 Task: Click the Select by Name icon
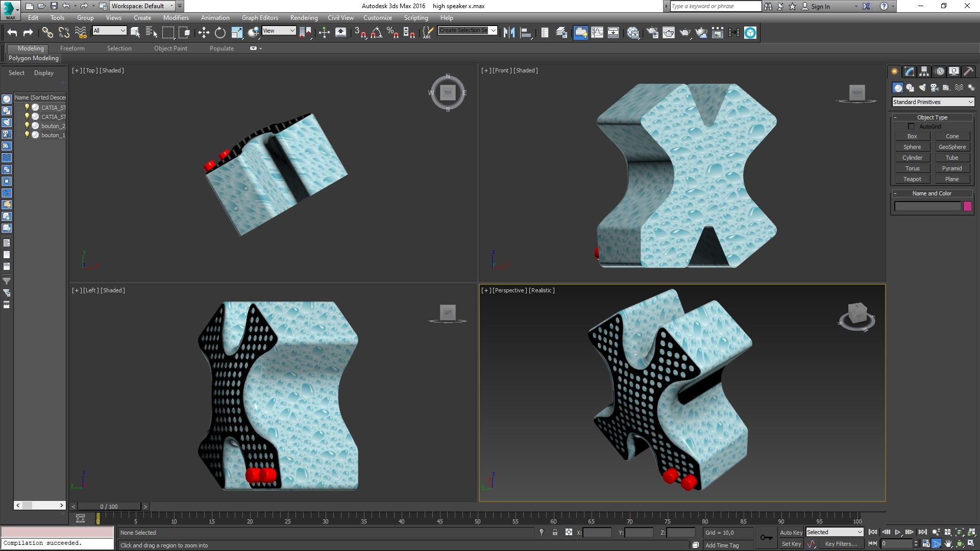(x=152, y=33)
